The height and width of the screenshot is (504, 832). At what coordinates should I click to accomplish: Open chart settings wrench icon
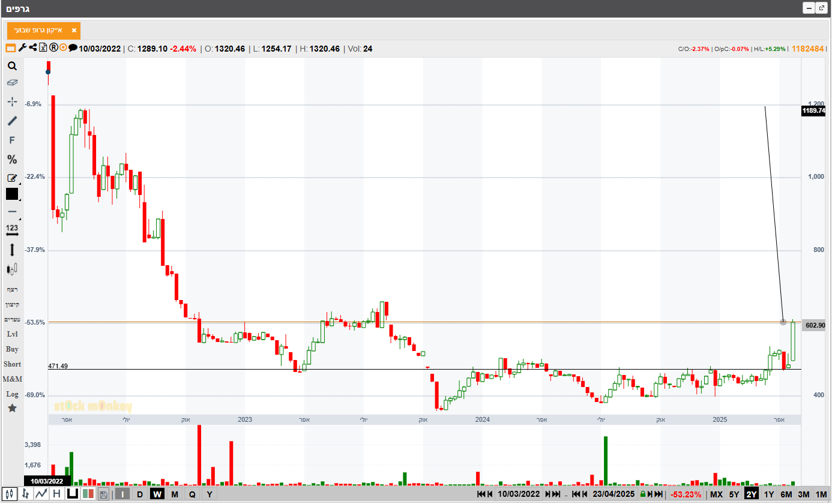(x=22, y=48)
